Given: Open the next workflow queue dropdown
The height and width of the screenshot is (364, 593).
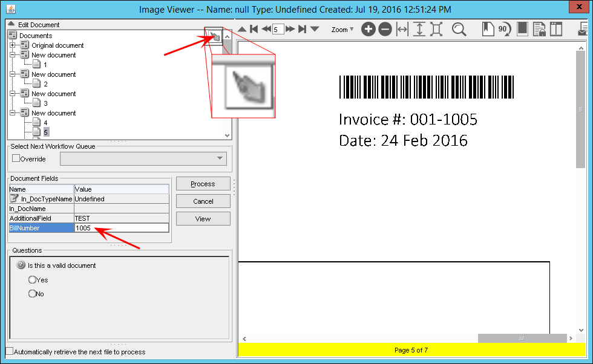Looking at the screenshot, I should tap(143, 158).
